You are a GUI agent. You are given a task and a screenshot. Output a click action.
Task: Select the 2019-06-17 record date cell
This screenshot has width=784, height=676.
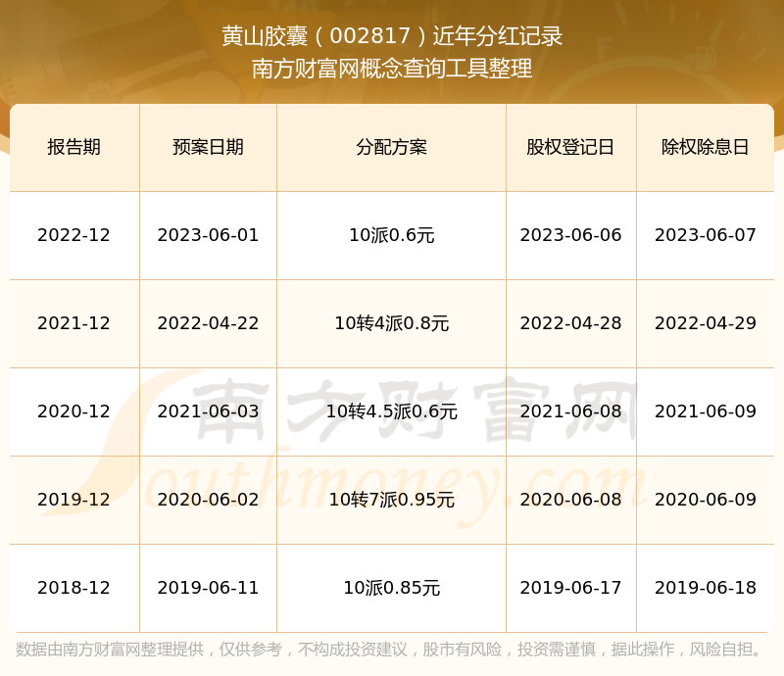[x=571, y=588]
